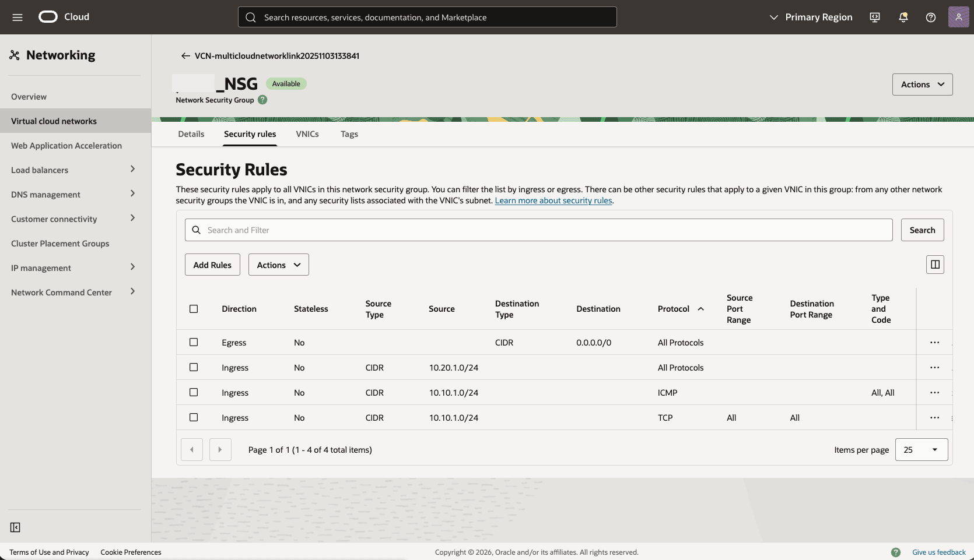The width and height of the screenshot is (974, 560).
Task: Click the Network Security Group help icon
Action: (x=262, y=100)
